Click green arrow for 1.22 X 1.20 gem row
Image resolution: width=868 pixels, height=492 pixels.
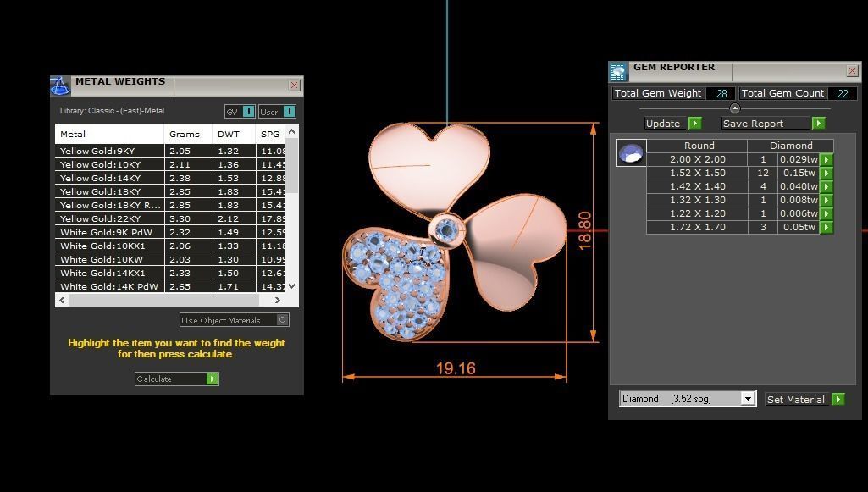(826, 213)
